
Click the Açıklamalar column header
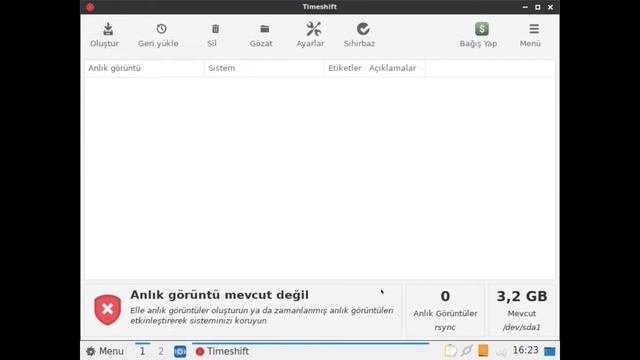tap(395, 68)
